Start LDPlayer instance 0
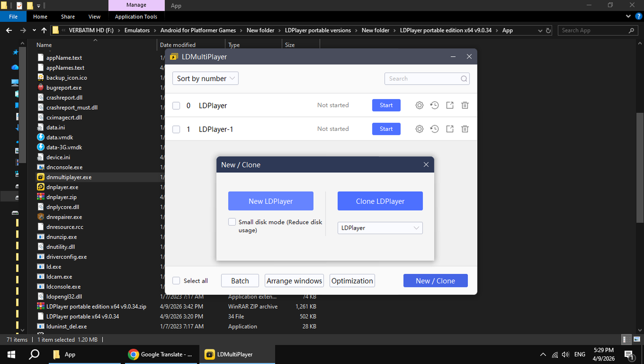Viewport: 644px width, 364px height. [386, 105]
